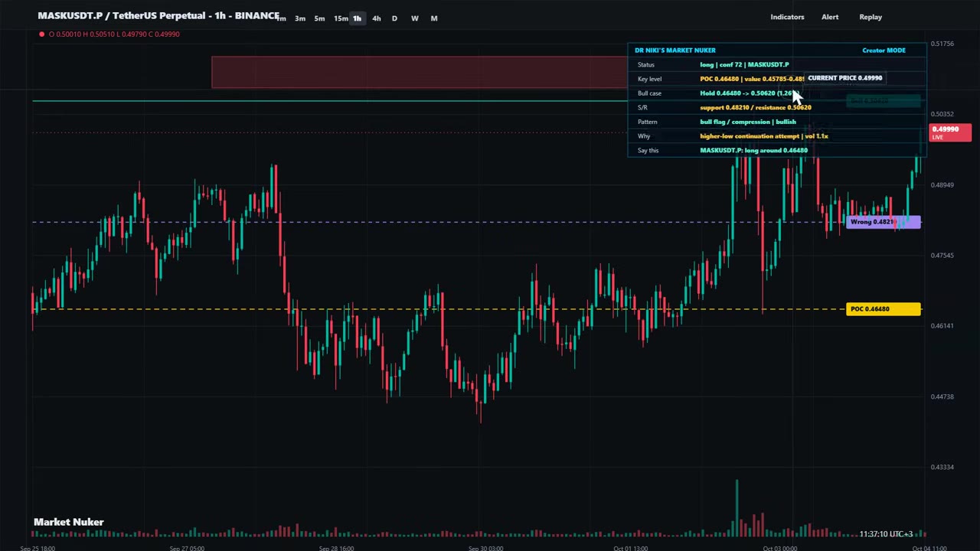
Task: Switch chart to 4h timeframe
Action: 376,18
